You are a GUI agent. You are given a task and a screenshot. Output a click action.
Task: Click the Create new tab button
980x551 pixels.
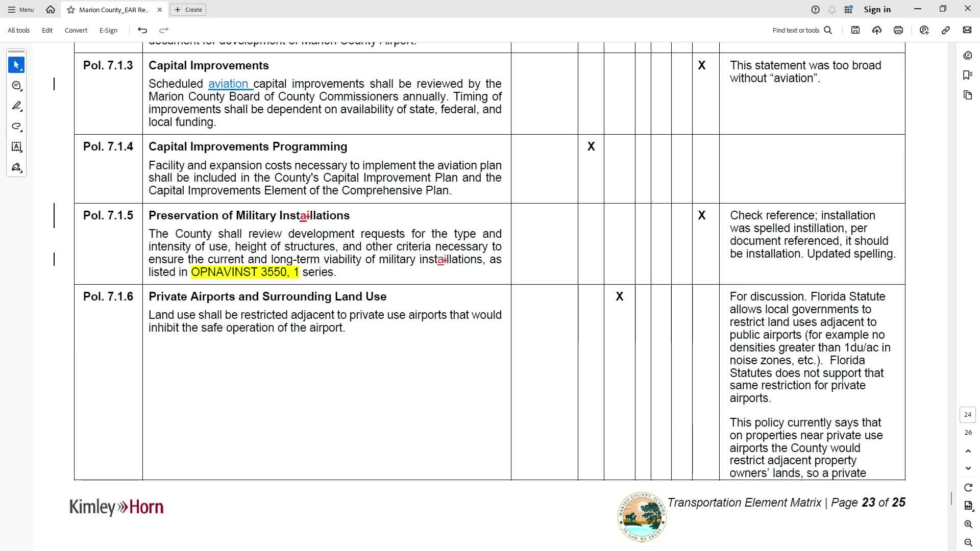[188, 10]
